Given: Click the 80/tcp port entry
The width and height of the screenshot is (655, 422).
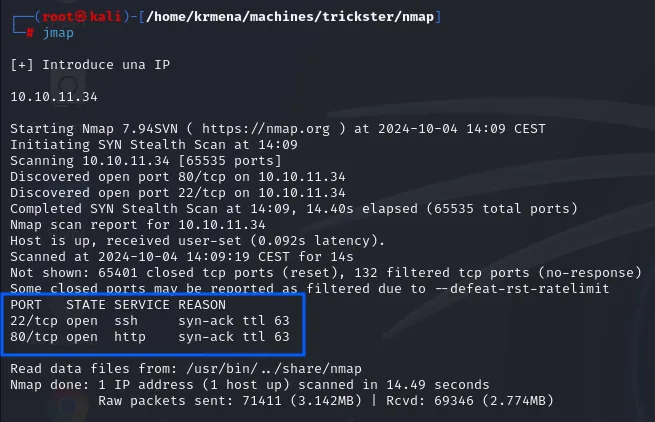Looking at the screenshot, I should 34,337.
